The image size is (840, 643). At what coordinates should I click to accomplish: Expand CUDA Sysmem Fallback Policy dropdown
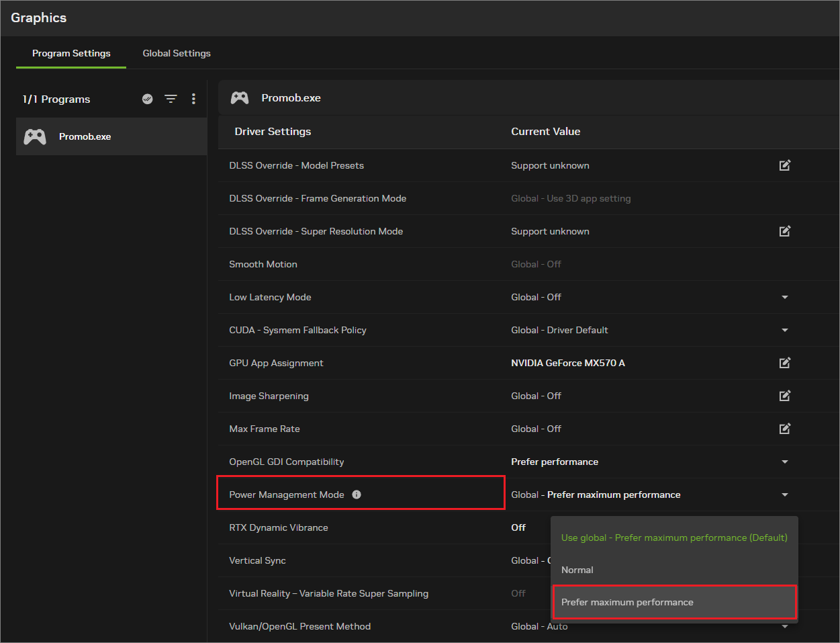785,330
